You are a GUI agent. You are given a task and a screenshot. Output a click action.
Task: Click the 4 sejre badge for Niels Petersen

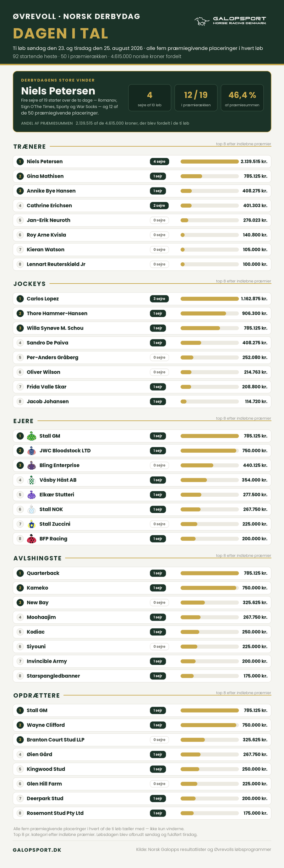click(159, 162)
